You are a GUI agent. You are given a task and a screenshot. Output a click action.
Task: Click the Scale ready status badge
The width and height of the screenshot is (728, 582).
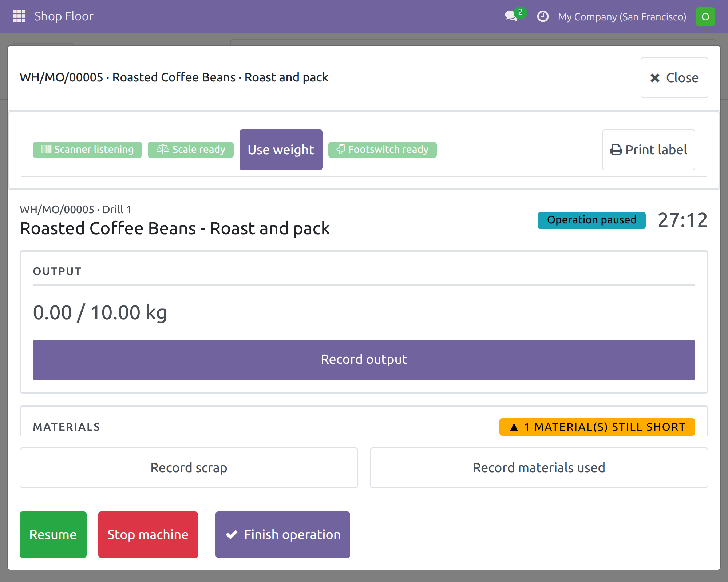[x=191, y=150]
